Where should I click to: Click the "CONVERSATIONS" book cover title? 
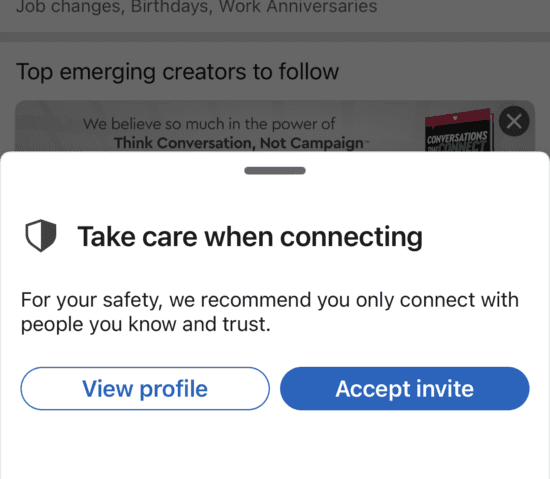tap(457, 138)
